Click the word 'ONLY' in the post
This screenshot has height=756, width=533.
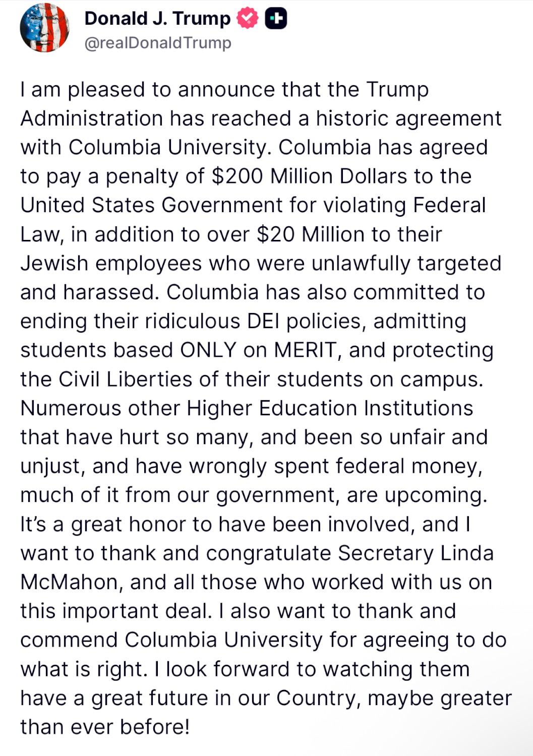(208, 350)
